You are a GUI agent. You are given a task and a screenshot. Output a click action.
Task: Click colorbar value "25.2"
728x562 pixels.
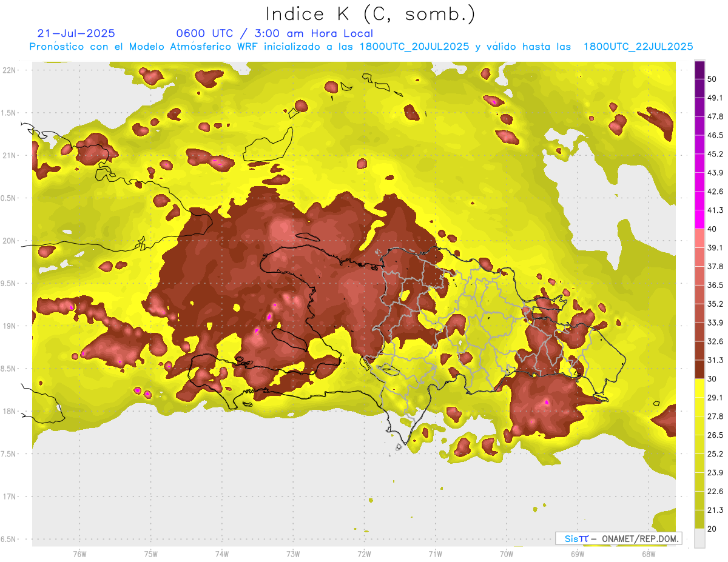715,454
